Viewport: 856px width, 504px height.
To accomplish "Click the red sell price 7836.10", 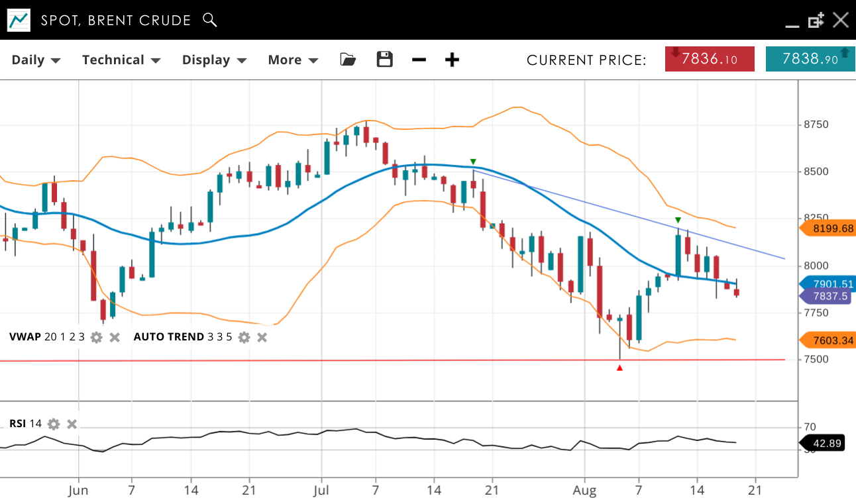I will click(x=710, y=59).
